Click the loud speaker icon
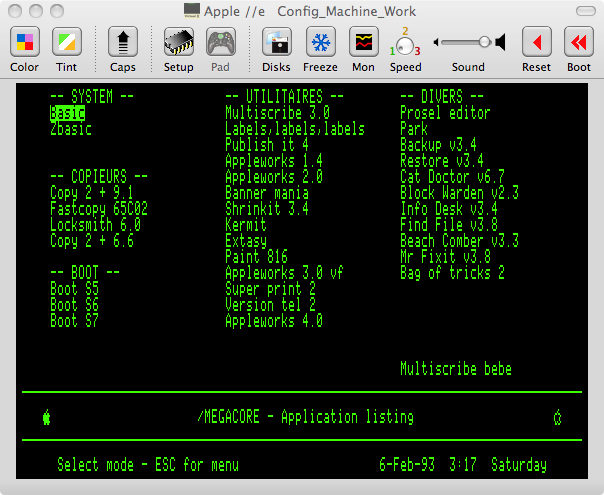 (x=500, y=42)
